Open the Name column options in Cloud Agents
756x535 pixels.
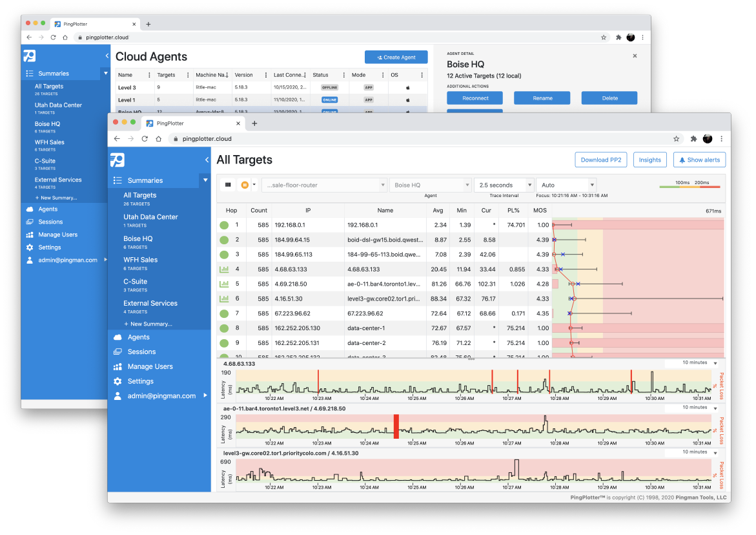(x=149, y=75)
